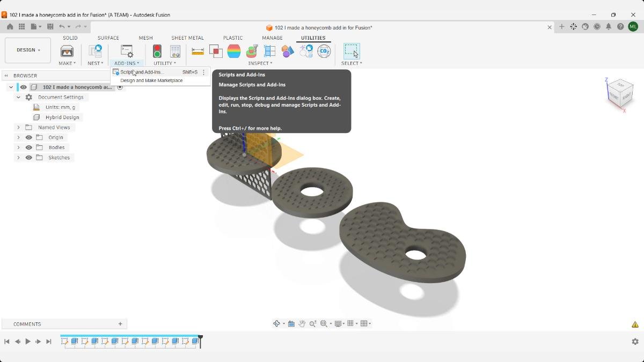Jump to the timeline beginning
644x362 pixels.
tap(7, 342)
